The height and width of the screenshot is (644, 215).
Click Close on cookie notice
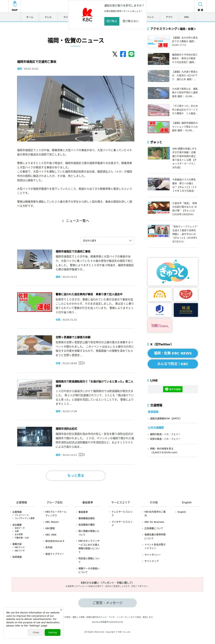click(36, 632)
